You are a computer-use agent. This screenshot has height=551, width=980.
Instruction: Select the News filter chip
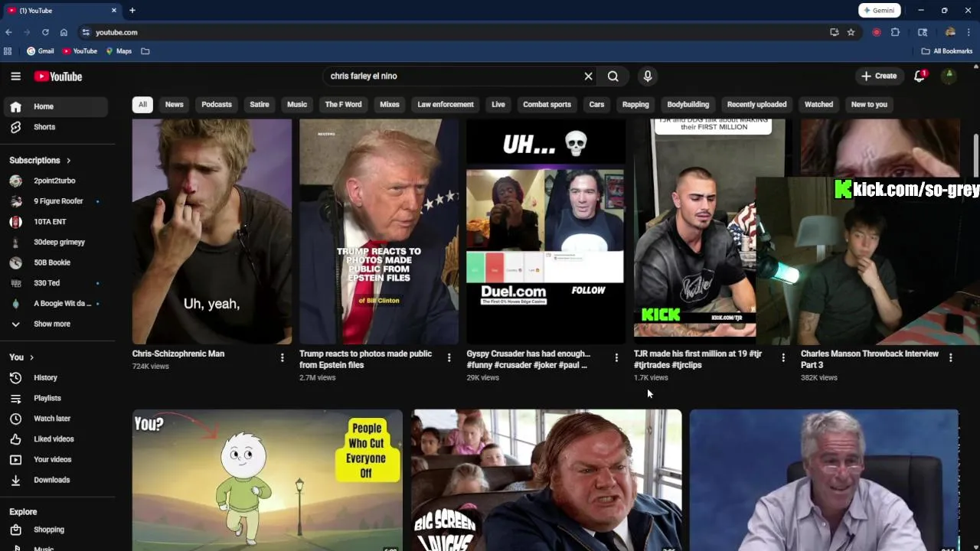click(175, 104)
